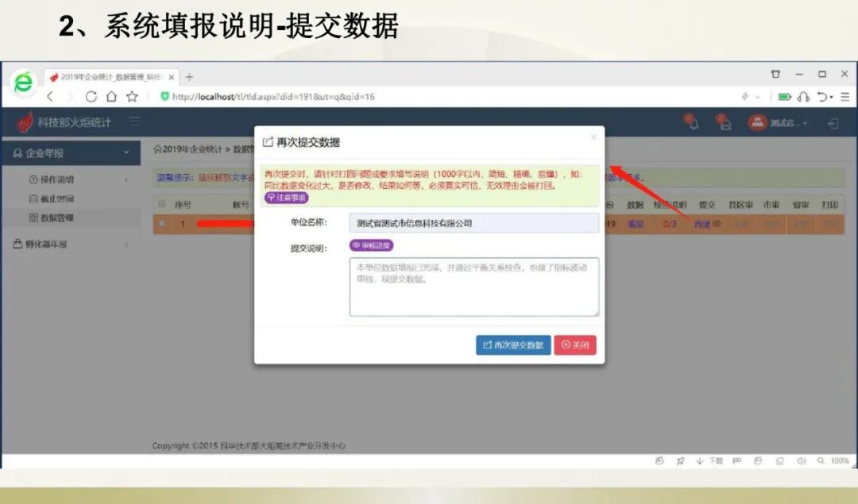
Task: Bookmark the page with the star icon
Action: pos(132,97)
